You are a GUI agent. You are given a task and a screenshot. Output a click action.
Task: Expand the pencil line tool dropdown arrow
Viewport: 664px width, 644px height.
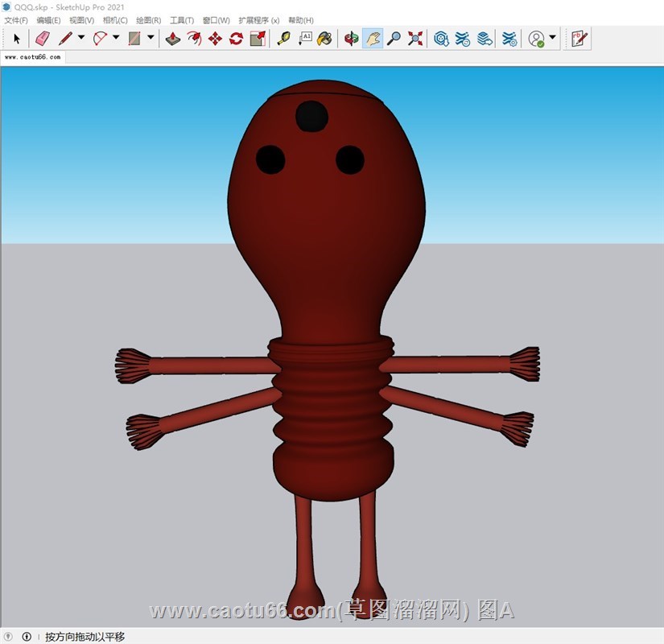[x=81, y=38]
